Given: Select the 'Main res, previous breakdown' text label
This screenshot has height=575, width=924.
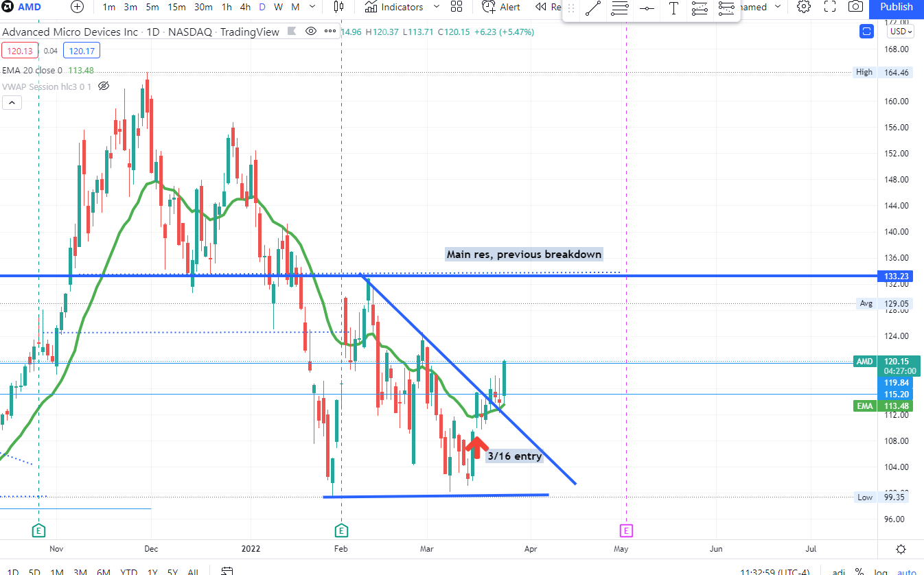Looking at the screenshot, I should (524, 255).
